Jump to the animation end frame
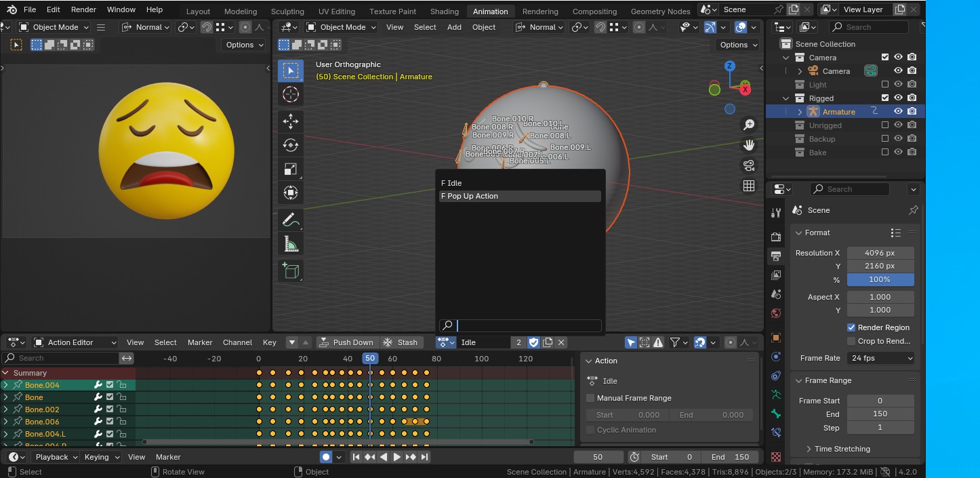This screenshot has height=478, width=980. pyautogui.click(x=425, y=457)
